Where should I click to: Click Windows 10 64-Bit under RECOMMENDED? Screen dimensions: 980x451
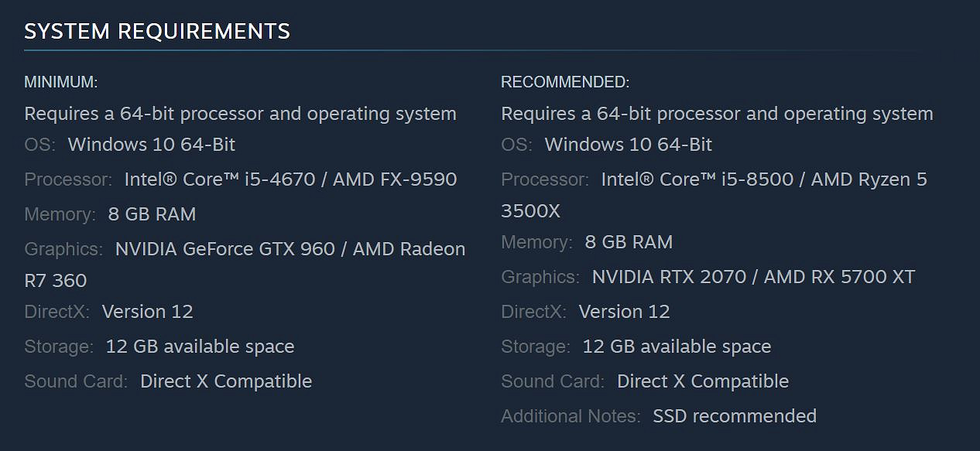coord(628,145)
